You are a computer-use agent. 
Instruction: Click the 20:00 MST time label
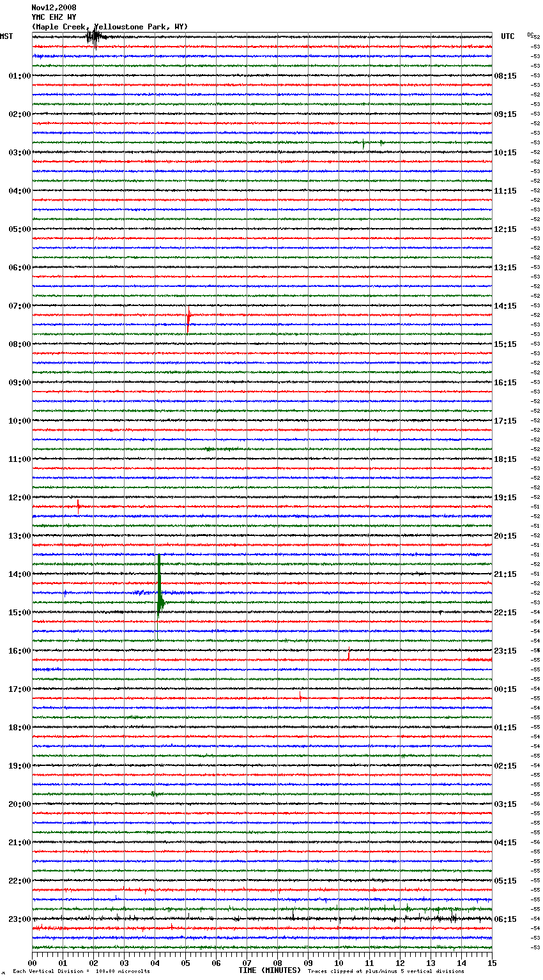tap(20, 804)
